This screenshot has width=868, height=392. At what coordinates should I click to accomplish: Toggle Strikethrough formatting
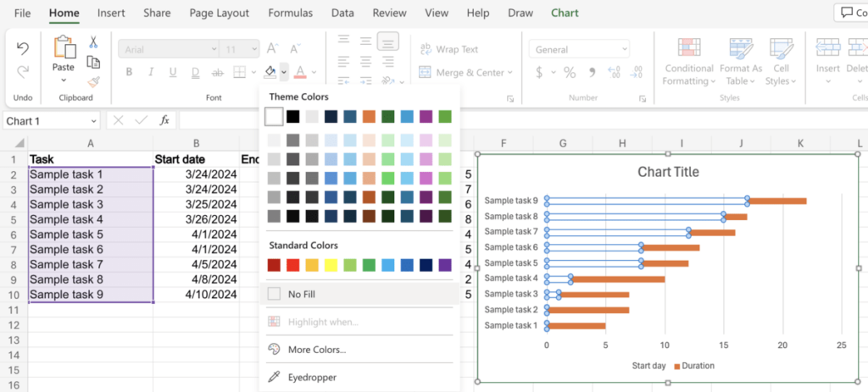[218, 72]
